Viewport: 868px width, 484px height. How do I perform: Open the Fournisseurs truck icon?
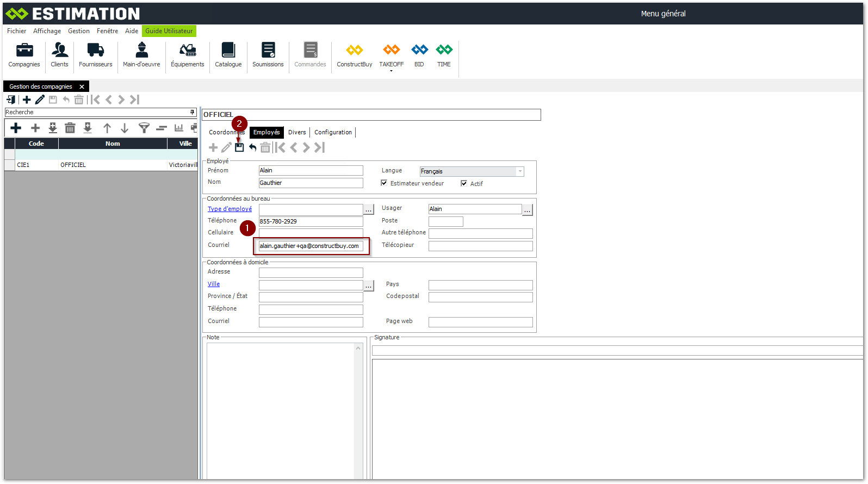coord(95,55)
